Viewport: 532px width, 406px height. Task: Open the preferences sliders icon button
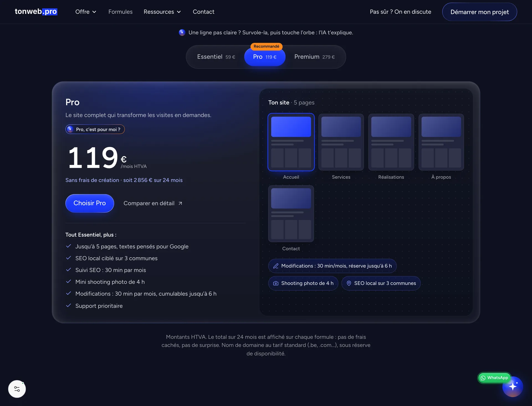[x=17, y=389]
